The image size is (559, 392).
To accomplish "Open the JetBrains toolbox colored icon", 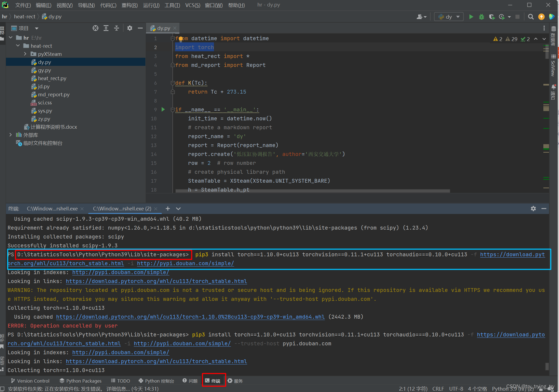I will pyautogui.click(x=552, y=17).
